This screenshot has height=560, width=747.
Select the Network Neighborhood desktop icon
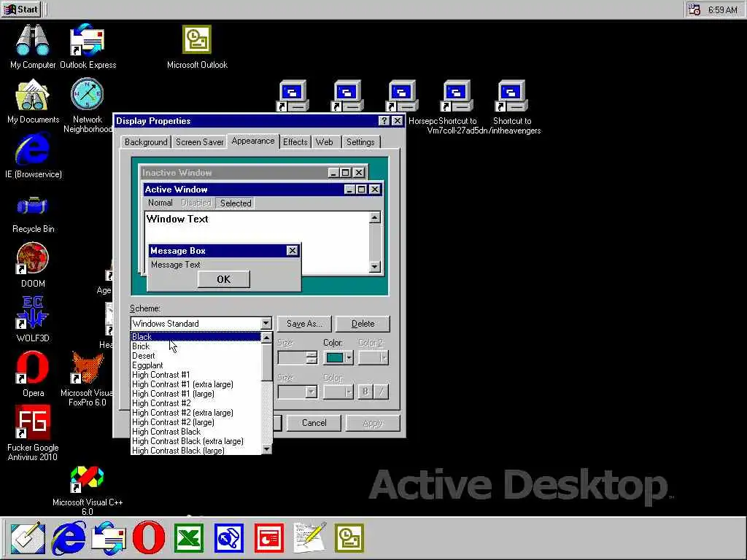(88, 105)
